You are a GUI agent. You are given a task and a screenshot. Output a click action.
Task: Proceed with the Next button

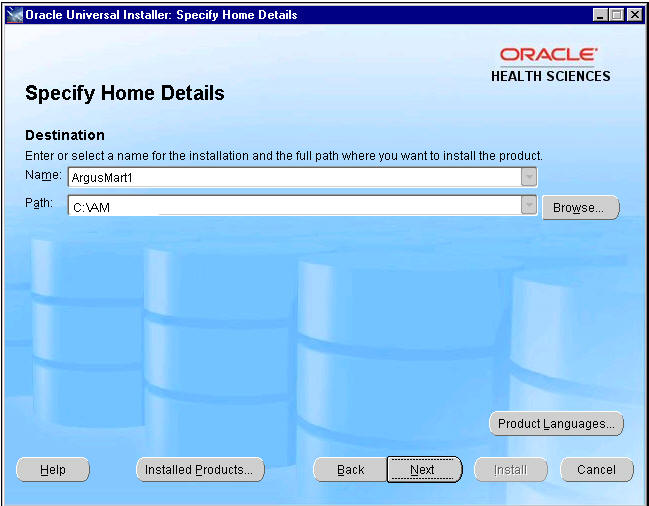coord(424,470)
